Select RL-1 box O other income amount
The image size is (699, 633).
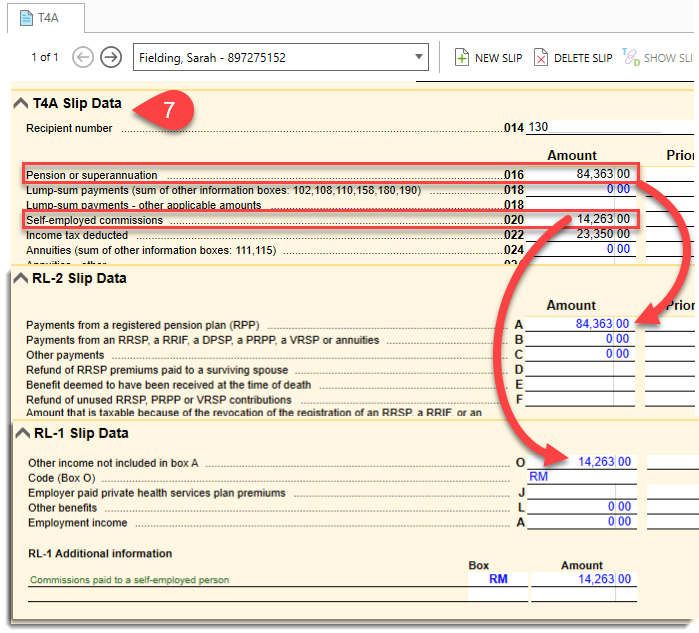[582, 462]
